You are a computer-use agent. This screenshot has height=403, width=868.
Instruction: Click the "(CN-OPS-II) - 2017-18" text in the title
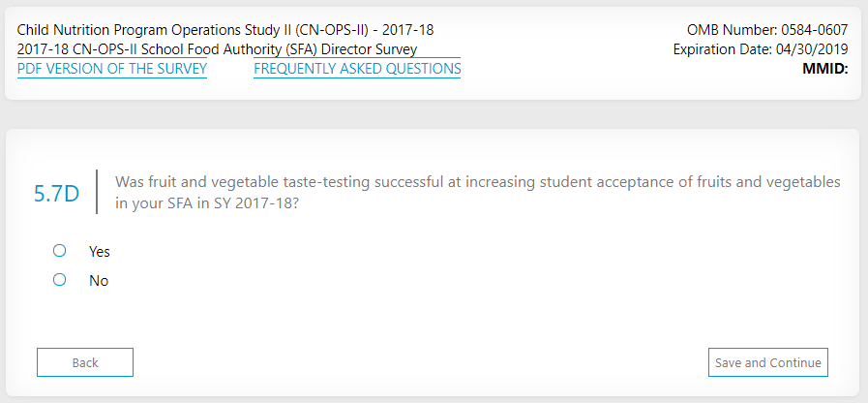[366, 30]
